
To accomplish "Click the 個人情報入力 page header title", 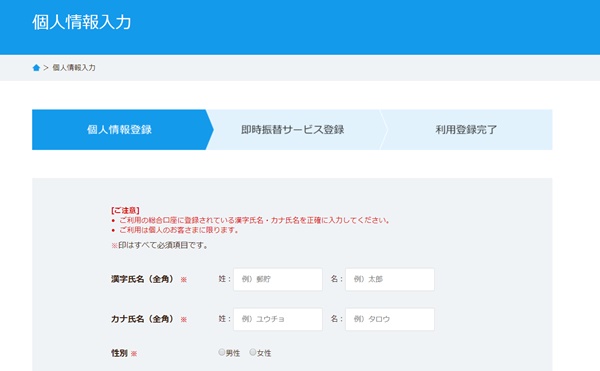I will point(82,22).
